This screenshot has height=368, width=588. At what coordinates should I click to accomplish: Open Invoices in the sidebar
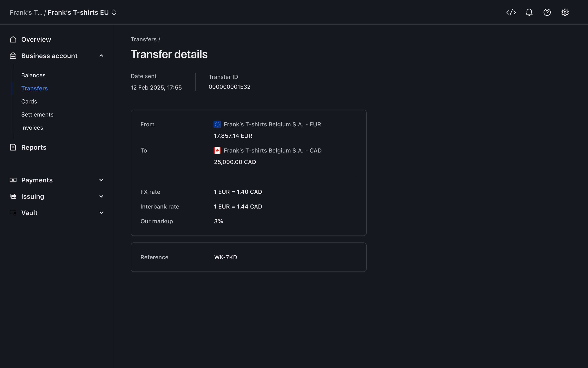pos(32,128)
